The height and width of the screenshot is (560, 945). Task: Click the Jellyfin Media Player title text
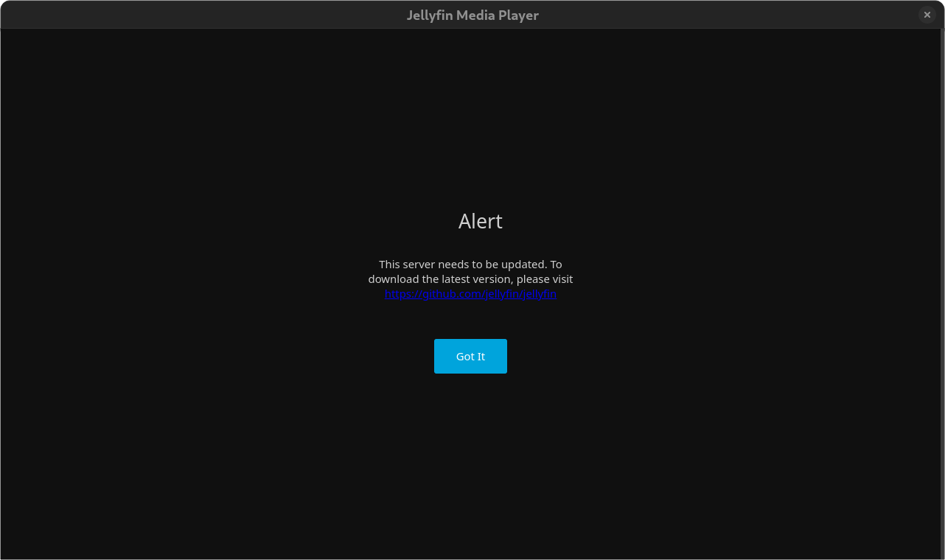(x=472, y=15)
